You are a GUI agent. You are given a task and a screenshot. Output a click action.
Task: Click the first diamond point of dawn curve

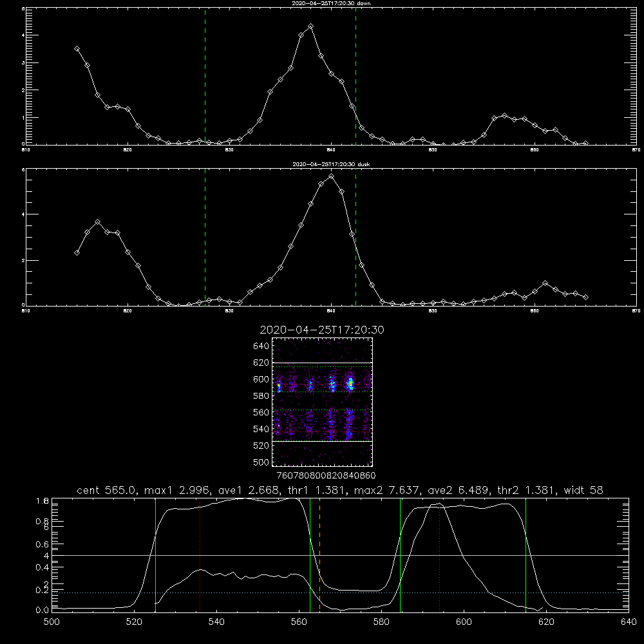point(77,48)
